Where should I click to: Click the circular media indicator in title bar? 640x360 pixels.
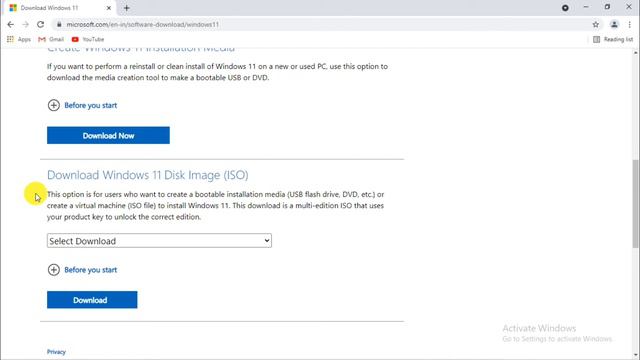pyautogui.click(x=565, y=8)
